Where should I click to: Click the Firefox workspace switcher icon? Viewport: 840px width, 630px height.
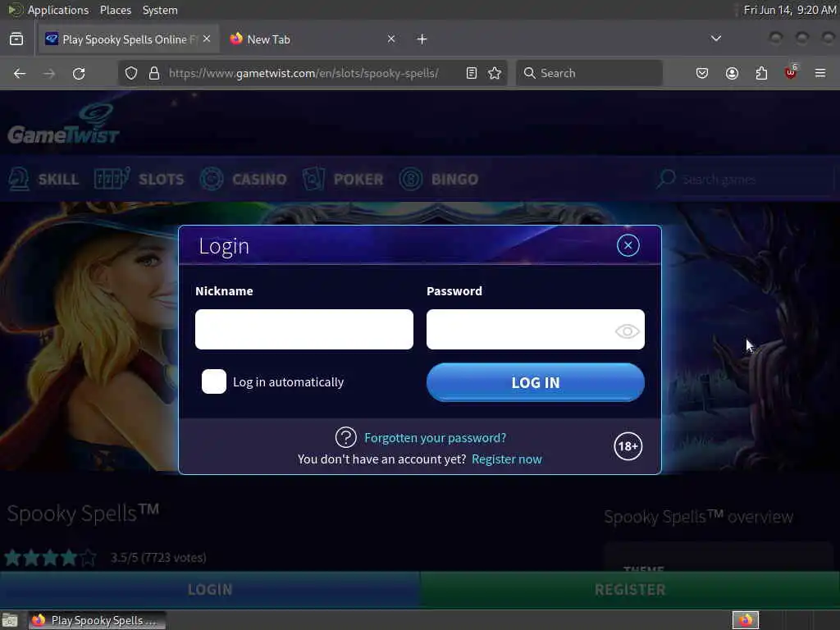(x=746, y=620)
